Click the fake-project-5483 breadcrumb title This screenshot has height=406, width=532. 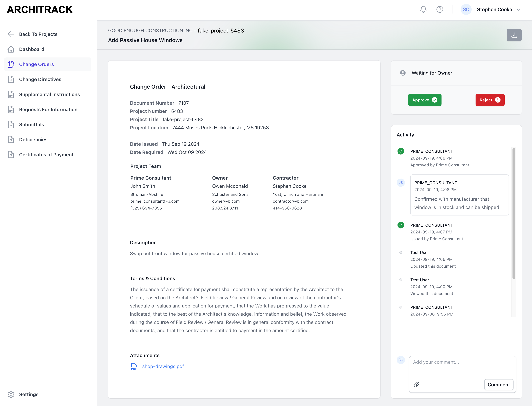click(221, 30)
